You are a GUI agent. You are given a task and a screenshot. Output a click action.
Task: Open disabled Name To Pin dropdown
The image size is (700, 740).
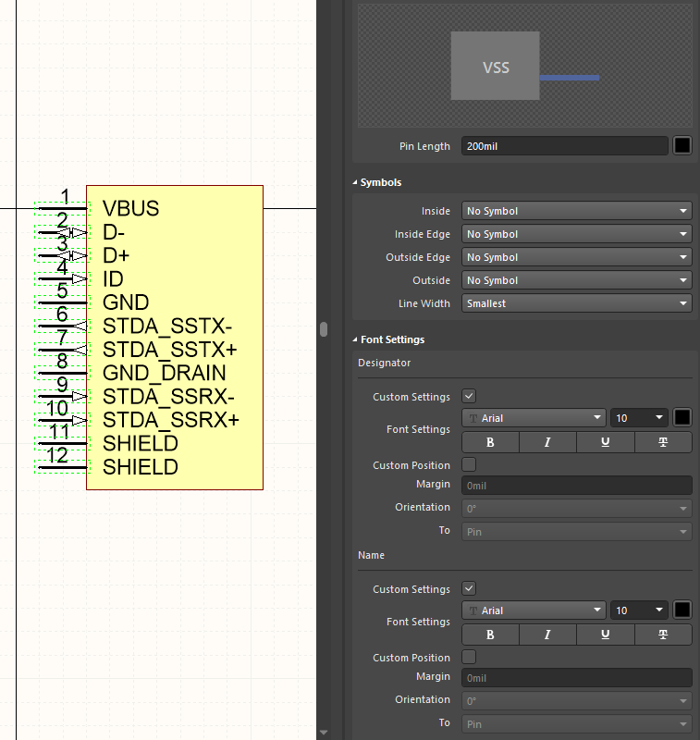coord(576,724)
